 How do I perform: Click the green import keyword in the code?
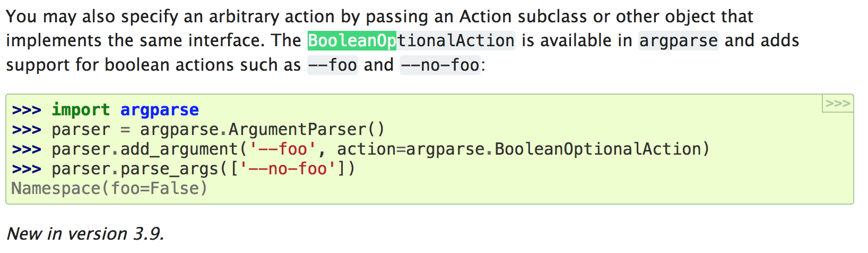[81, 110]
